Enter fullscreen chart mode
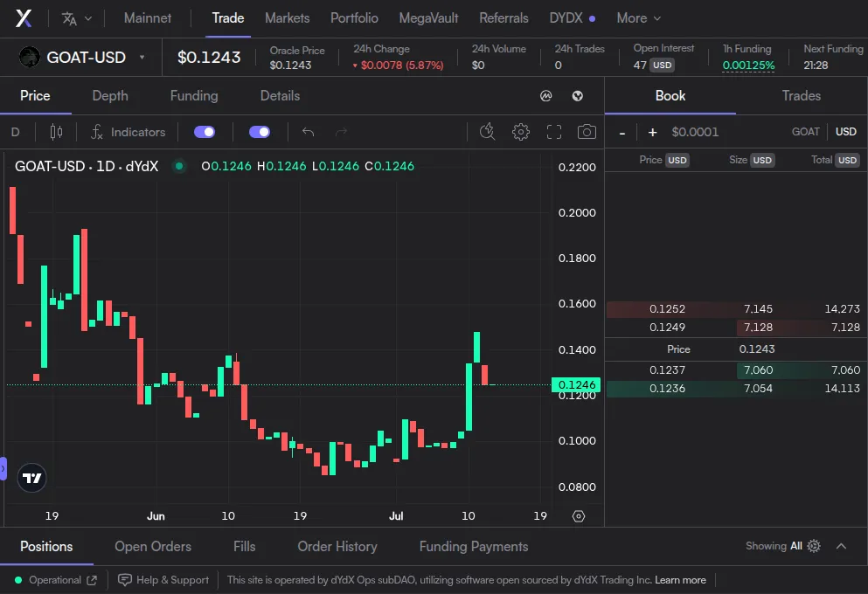The height and width of the screenshot is (594, 868). pyautogui.click(x=554, y=132)
